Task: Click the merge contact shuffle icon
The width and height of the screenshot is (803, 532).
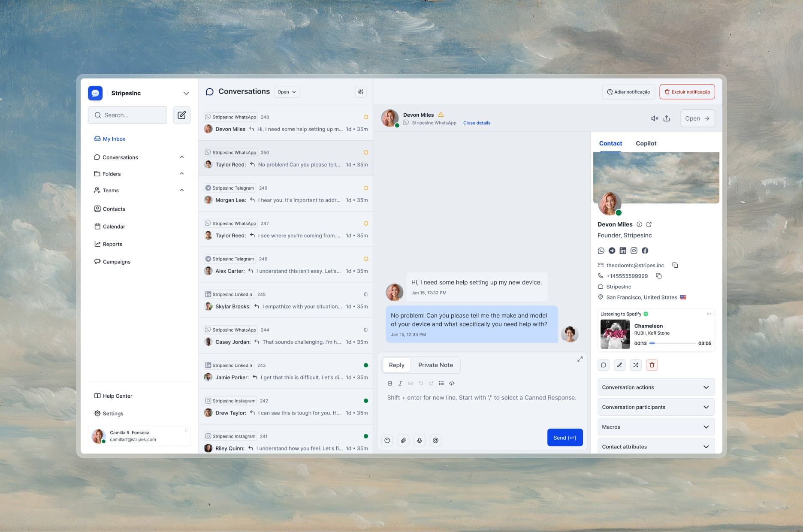Action: tap(636, 365)
